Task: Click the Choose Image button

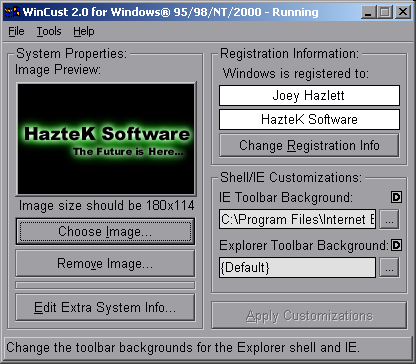Action: point(105,231)
